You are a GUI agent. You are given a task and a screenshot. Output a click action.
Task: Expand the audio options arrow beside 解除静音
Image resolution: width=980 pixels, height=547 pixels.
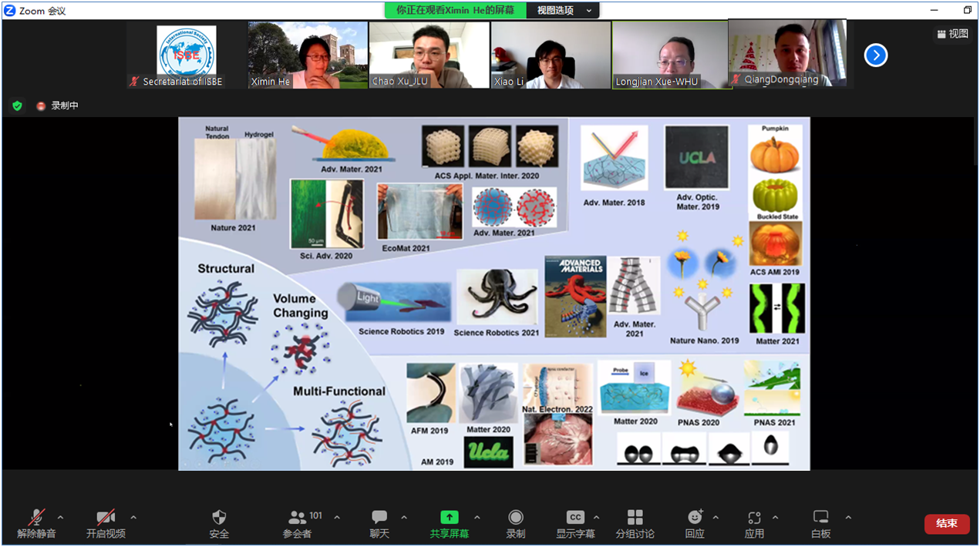tap(61, 517)
